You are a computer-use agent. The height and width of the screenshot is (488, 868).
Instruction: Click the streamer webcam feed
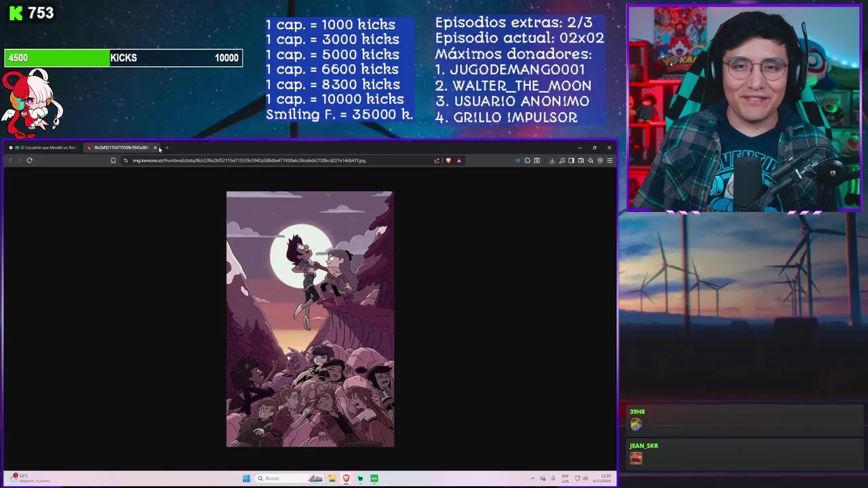[x=744, y=108]
